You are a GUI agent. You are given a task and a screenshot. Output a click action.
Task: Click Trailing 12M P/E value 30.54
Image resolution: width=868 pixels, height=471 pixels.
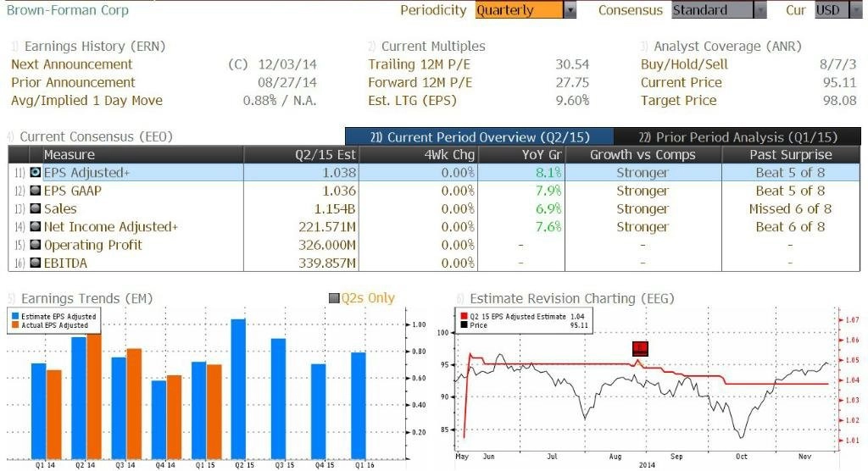click(572, 64)
